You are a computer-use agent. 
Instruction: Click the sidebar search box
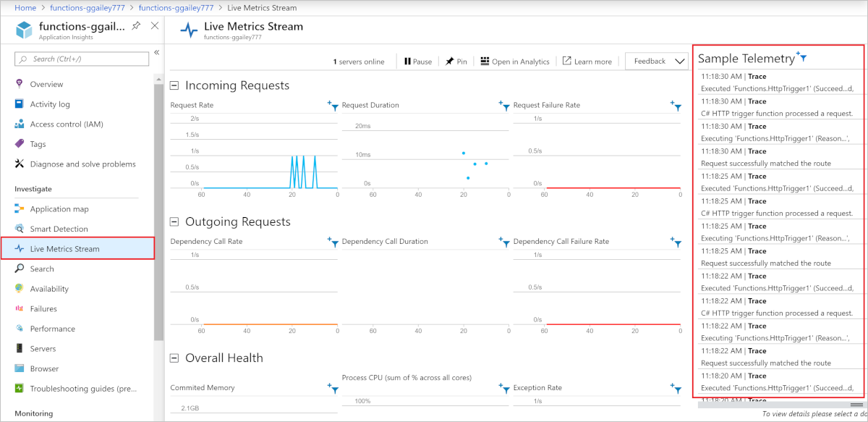(x=81, y=58)
